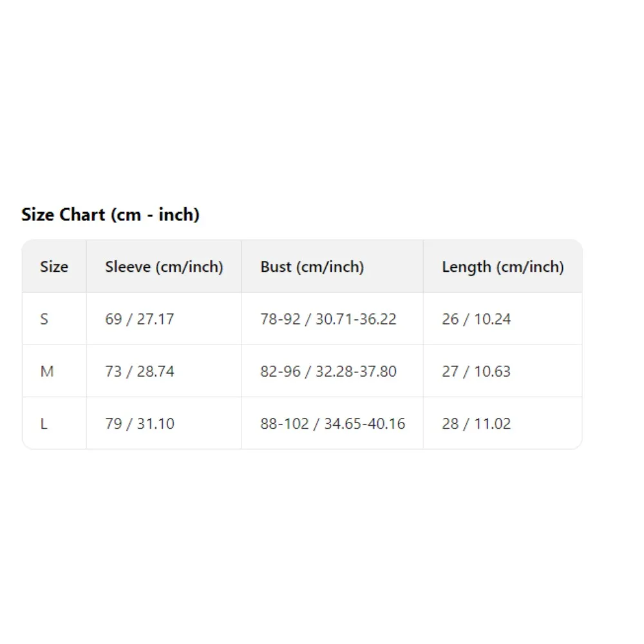Click the Length (cm/inch) column header

click(502, 267)
